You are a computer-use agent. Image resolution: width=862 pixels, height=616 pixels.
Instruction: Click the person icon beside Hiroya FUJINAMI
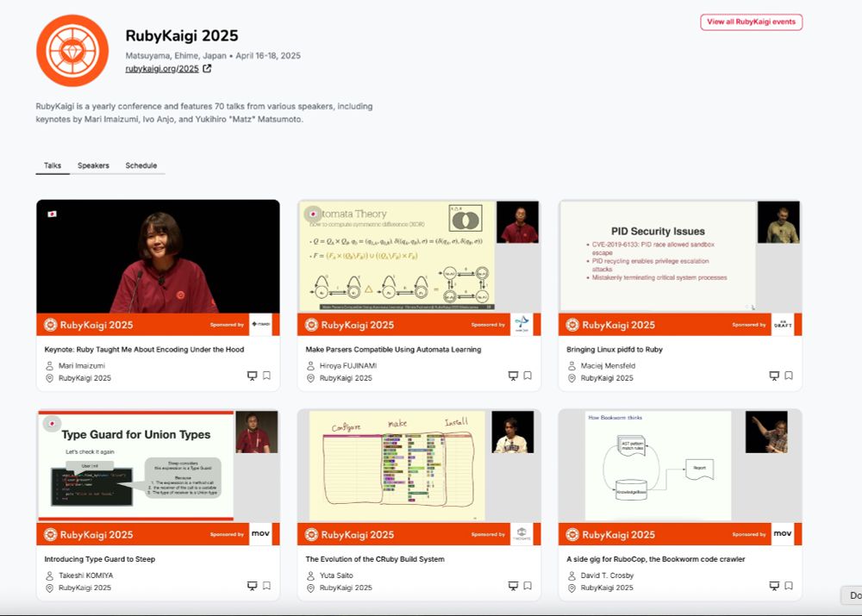(310, 365)
